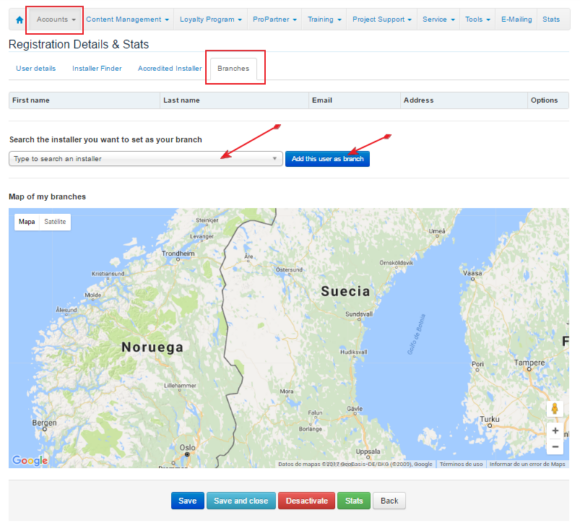Click the Last name column header

click(x=235, y=100)
